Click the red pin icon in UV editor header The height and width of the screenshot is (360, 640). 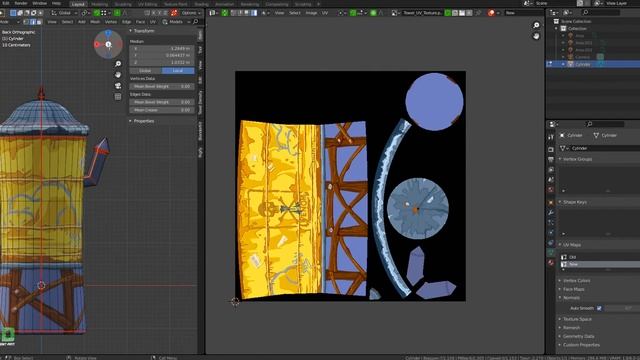491,13
